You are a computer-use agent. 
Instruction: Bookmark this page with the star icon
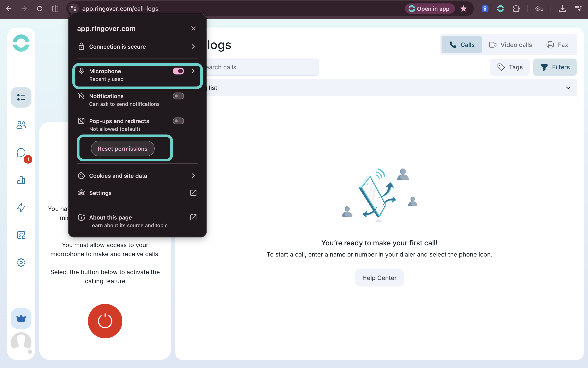463,9
